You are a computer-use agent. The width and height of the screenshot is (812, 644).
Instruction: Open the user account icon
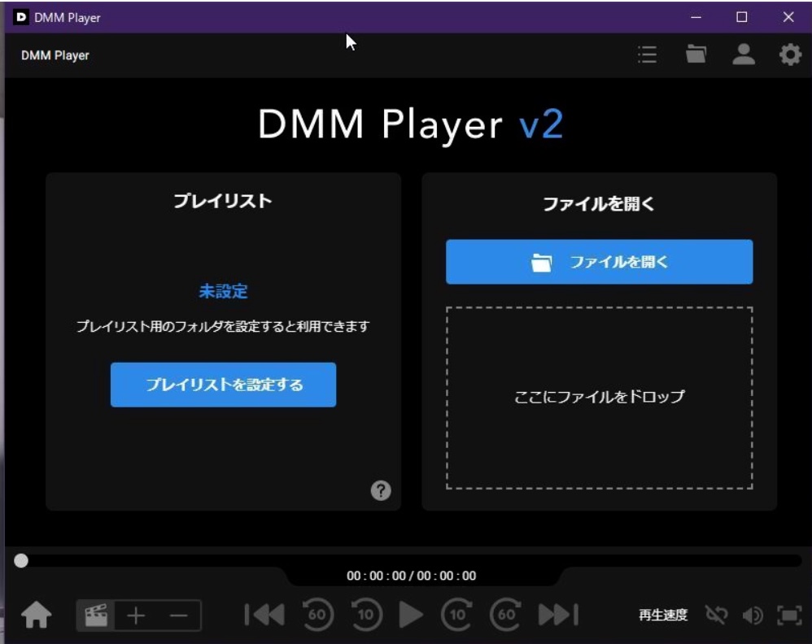click(744, 54)
